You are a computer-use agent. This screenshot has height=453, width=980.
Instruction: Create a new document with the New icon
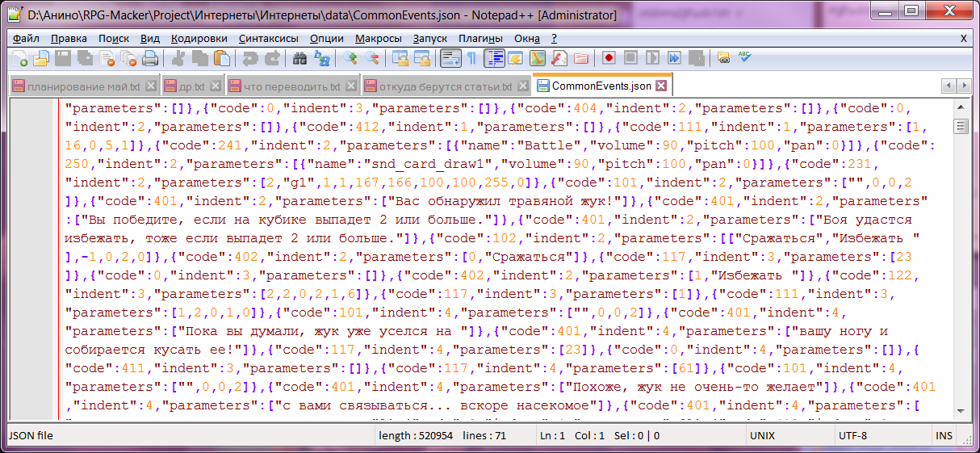click(x=19, y=58)
